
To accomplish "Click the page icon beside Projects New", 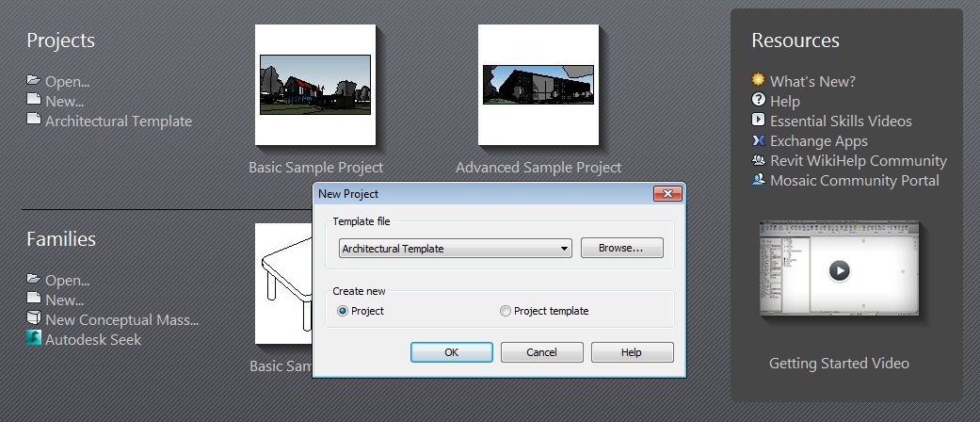I will tap(34, 100).
